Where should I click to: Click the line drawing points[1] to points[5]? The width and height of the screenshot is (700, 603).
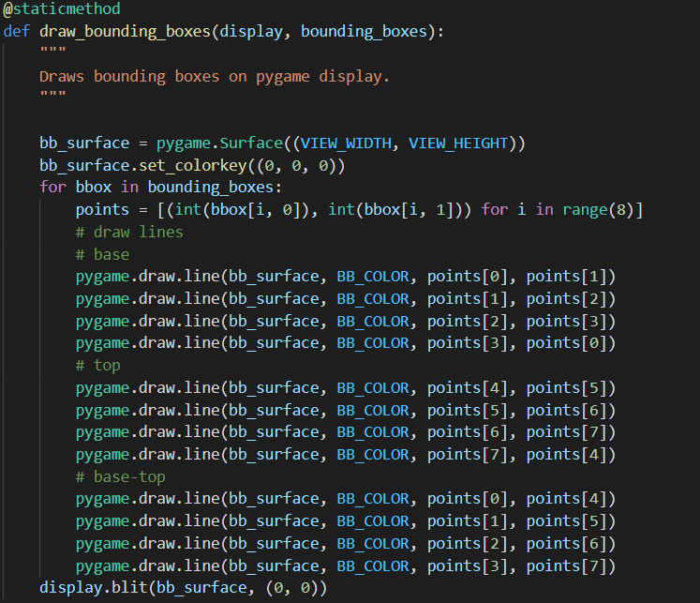pos(346,521)
